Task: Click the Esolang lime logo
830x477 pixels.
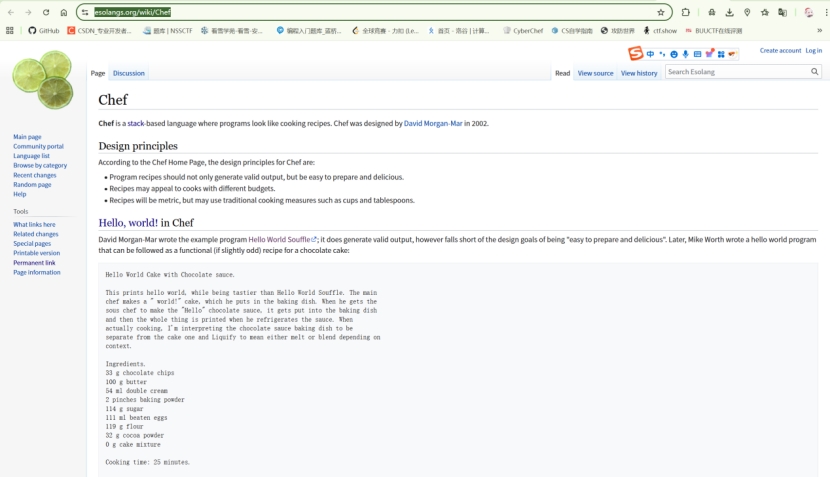Action: coord(43,81)
